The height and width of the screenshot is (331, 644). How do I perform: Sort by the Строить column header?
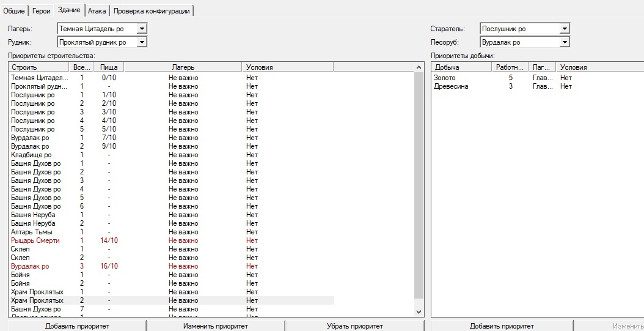coord(38,67)
